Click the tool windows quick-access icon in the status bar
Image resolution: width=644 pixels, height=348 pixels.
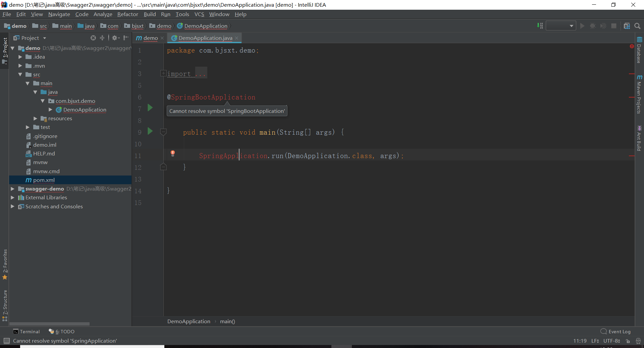(x=6, y=341)
